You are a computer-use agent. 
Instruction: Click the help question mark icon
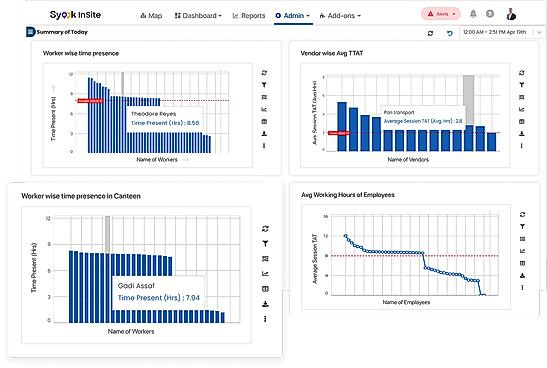point(490,14)
